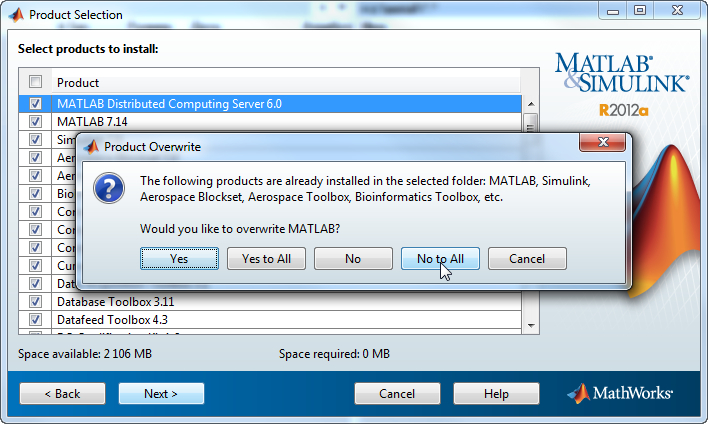Click the Space required: 0 MB text
This screenshot has width=708, height=424.
[x=334, y=354]
